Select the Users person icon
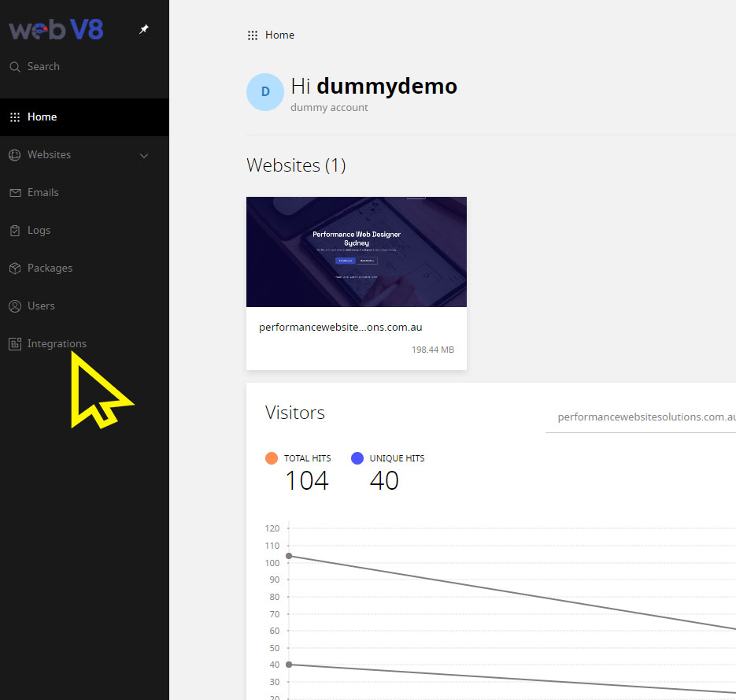 coord(15,306)
